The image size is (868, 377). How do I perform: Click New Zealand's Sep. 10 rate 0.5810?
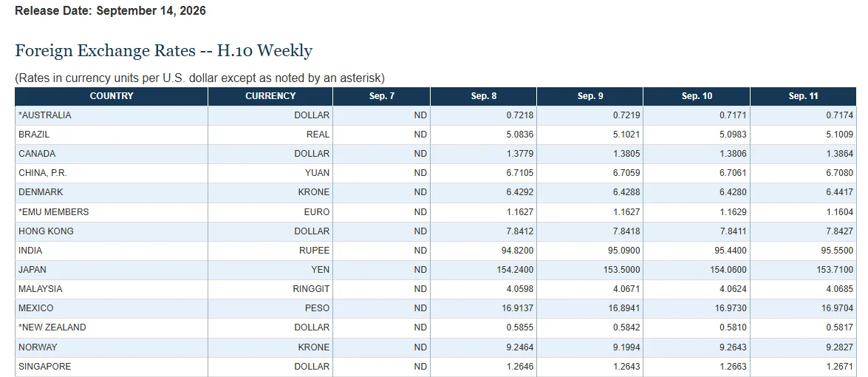coord(697,327)
